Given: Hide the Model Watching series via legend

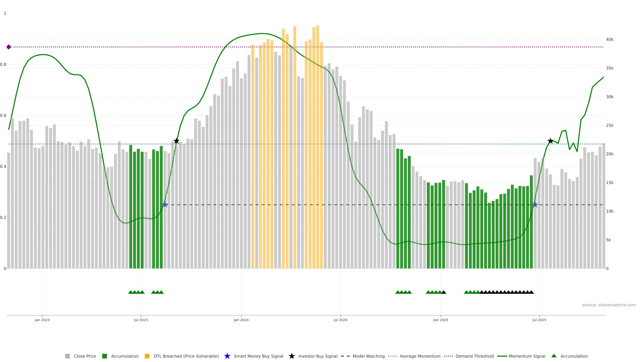Looking at the screenshot, I should click(368, 356).
